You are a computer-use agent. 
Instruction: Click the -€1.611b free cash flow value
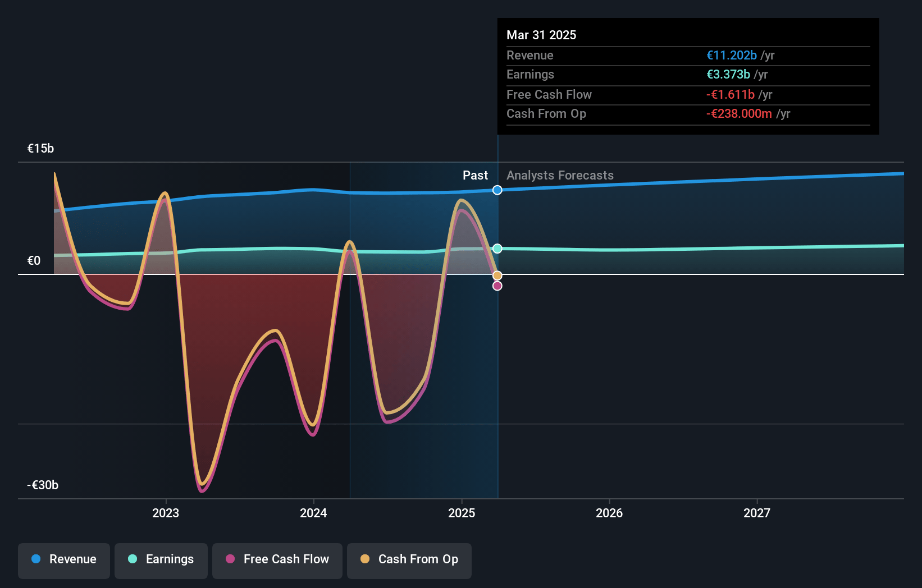pyautogui.click(x=731, y=95)
